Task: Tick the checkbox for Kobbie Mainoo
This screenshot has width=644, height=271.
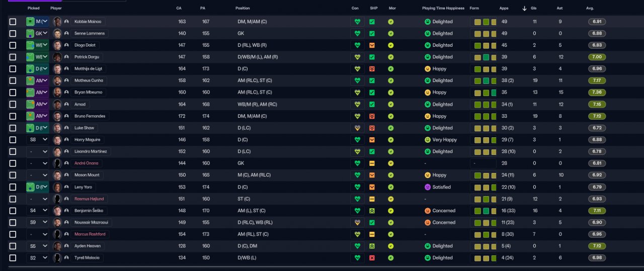Action: coord(13,22)
